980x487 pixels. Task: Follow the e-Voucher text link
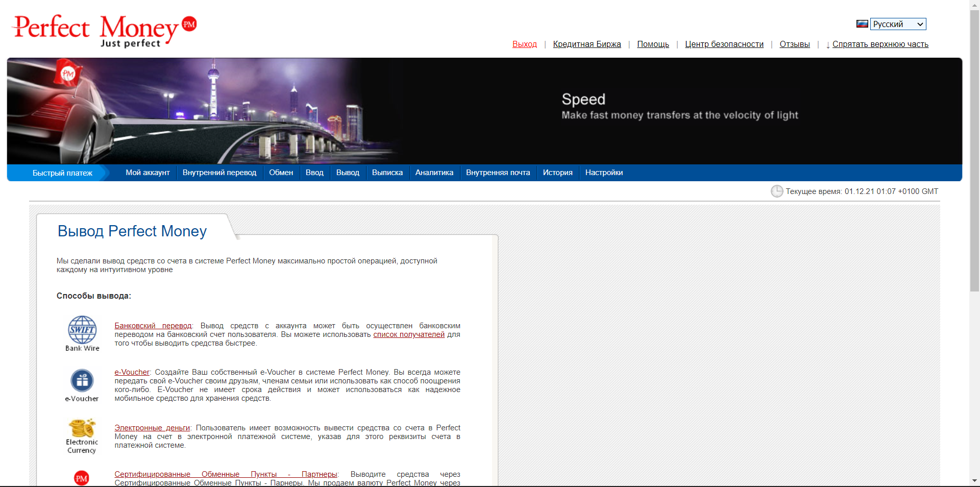tap(132, 372)
